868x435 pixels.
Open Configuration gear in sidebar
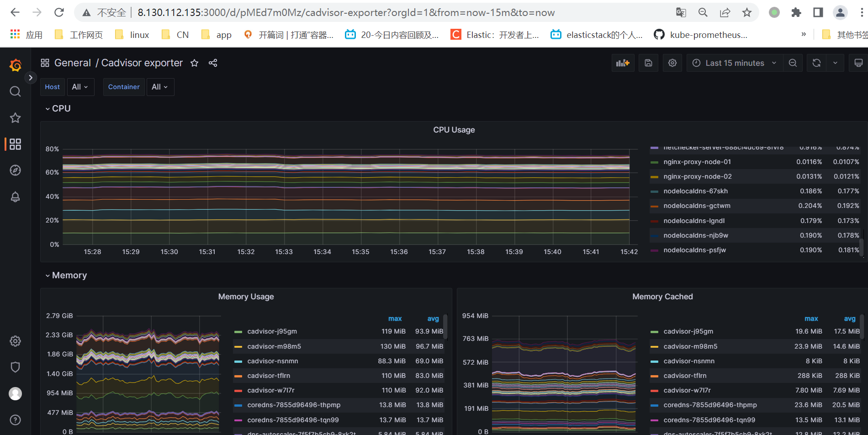(x=16, y=341)
